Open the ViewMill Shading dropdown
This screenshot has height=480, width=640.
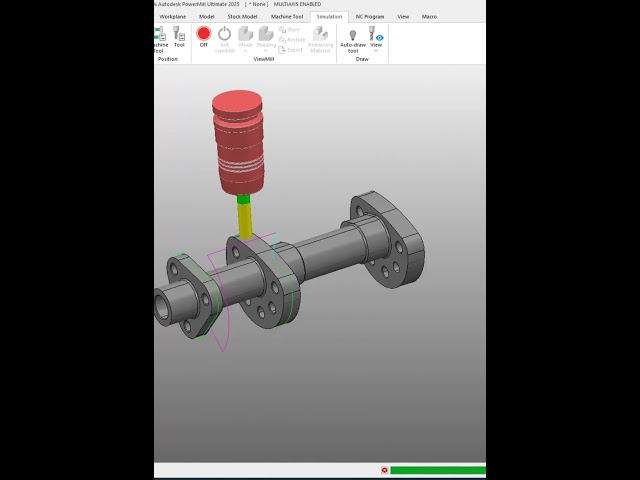pos(266,39)
